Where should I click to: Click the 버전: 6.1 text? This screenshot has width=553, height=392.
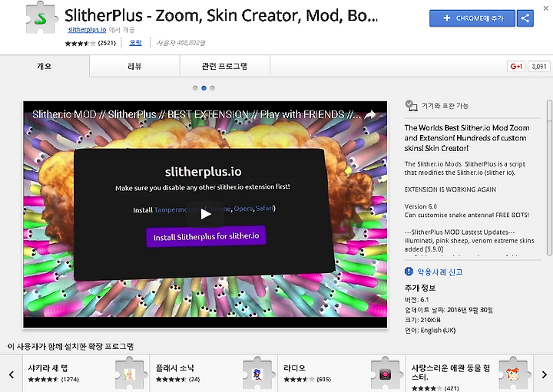click(416, 300)
